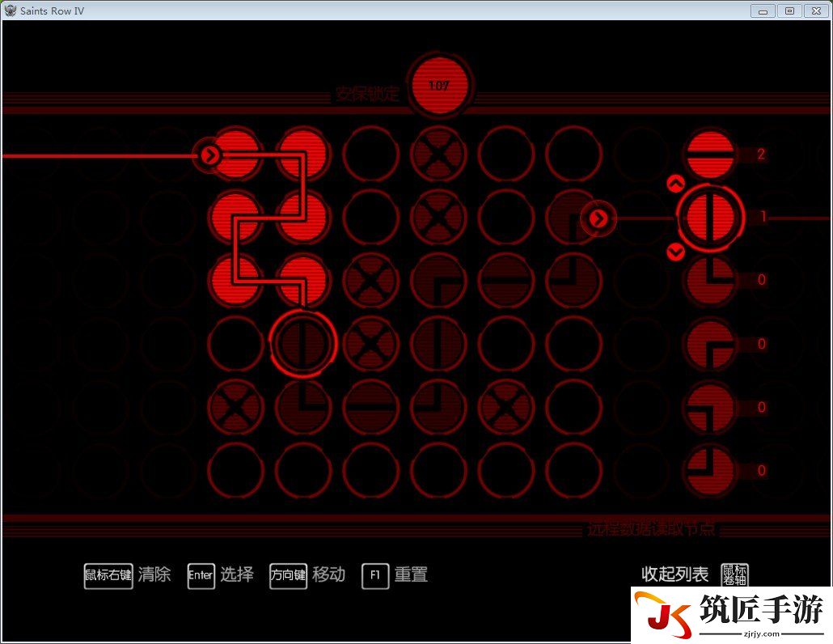Select the leftmost X node in the fifth row

tap(235, 408)
